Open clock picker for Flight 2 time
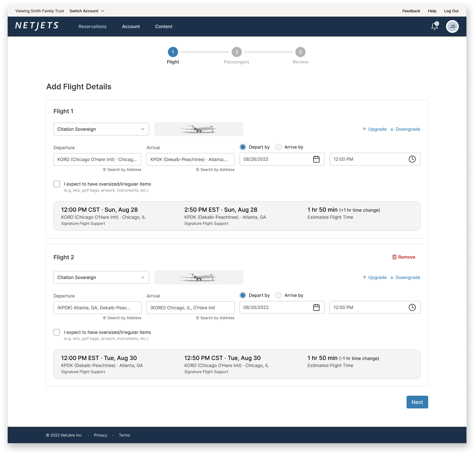This screenshot has height=455, width=476. 412,307
